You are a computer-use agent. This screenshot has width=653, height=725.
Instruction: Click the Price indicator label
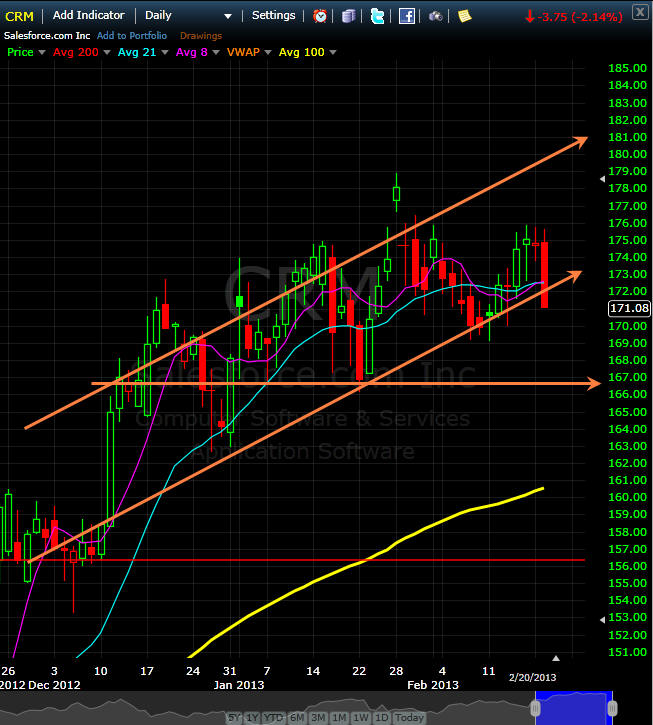tap(20, 52)
